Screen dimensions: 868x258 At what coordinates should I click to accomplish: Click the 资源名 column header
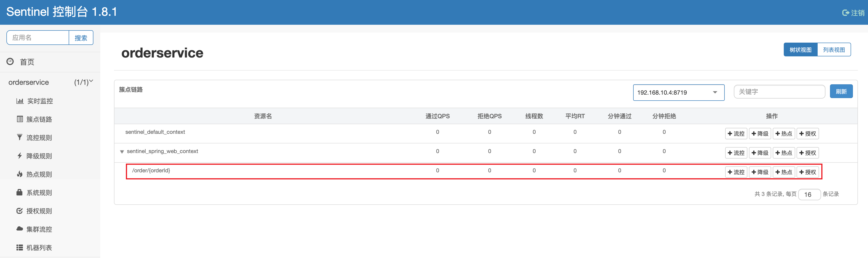pyautogui.click(x=263, y=116)
